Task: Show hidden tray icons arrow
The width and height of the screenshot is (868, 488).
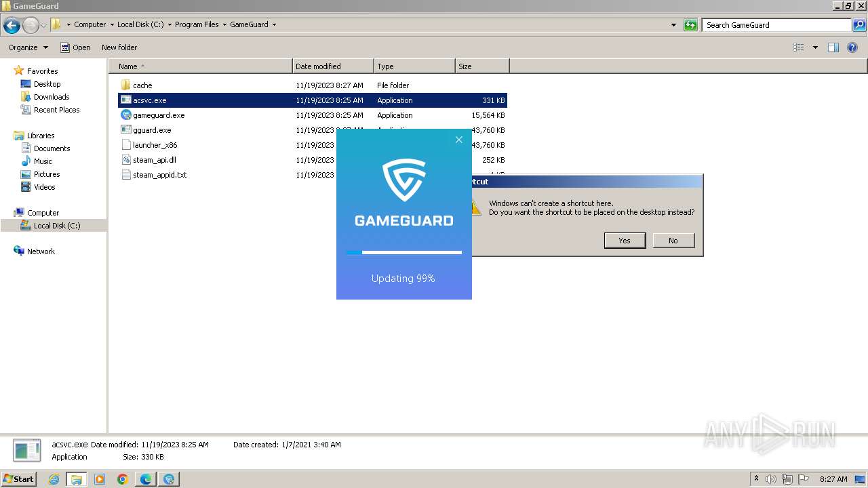Action: 757,479
